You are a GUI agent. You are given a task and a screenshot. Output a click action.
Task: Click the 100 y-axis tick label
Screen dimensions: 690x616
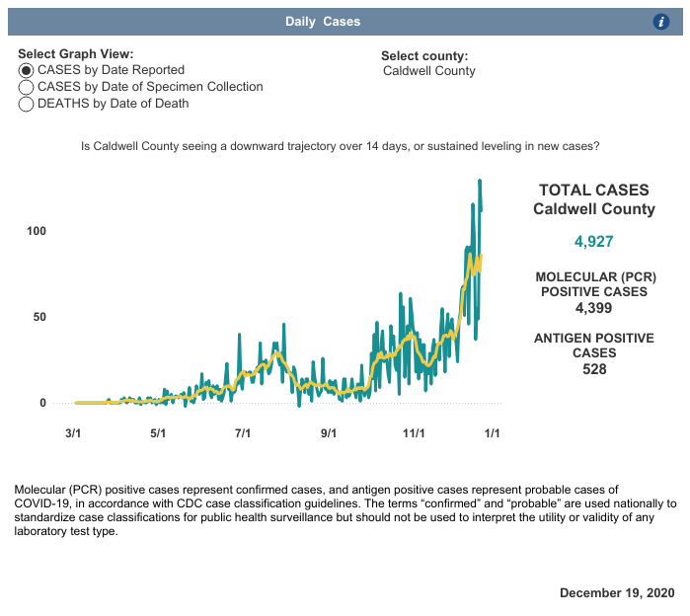click(37, 231)
